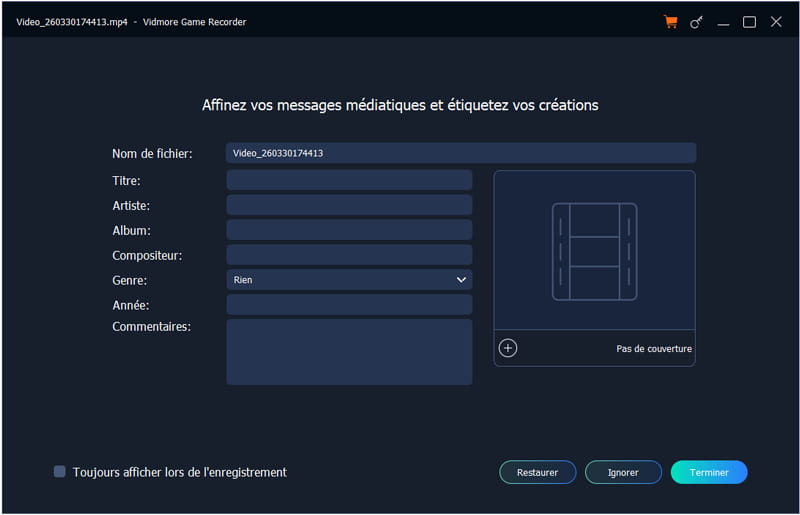Click the window title Video_260330174413.mp4
This screenshot has width=800, height=515.
click(72, 22)
